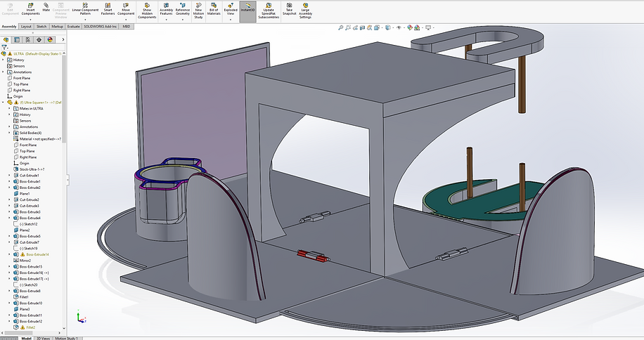Click the view settings monitor icon
Image resolution: width=644 pixels, height=340 pixels.
(428, 28)
